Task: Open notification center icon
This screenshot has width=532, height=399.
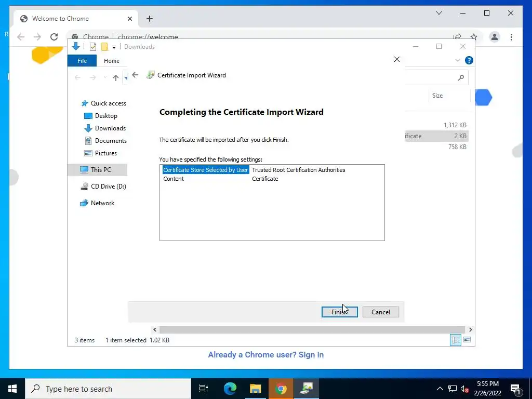Action: 515,389
